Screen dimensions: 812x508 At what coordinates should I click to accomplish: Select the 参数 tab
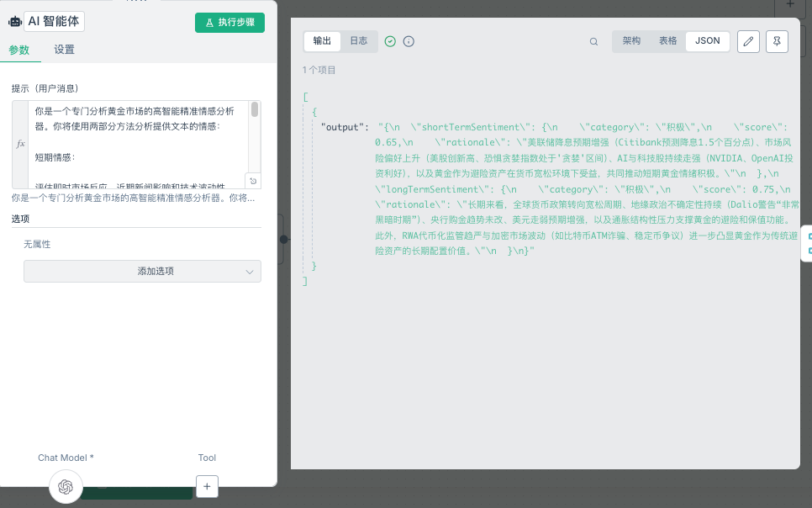(x=19, y=50)
